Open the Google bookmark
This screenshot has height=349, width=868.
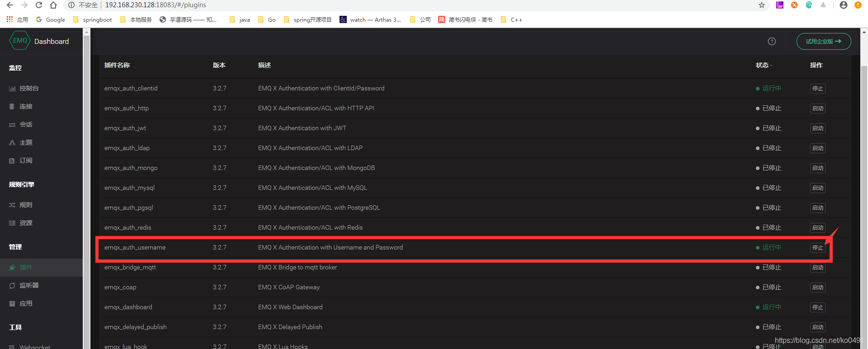click(50, 19)
